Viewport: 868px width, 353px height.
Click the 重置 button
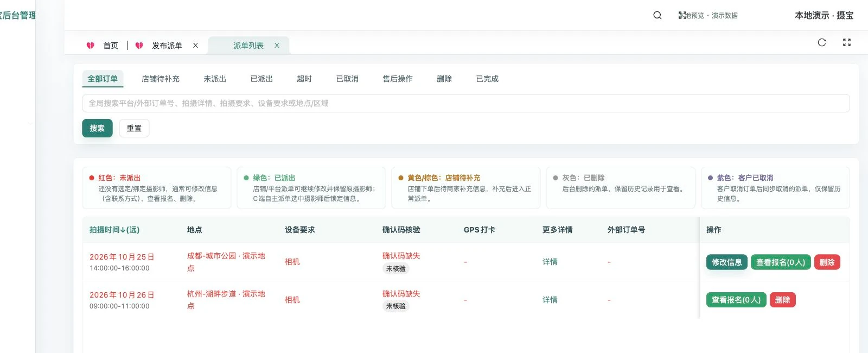click(x=134, y=128)
